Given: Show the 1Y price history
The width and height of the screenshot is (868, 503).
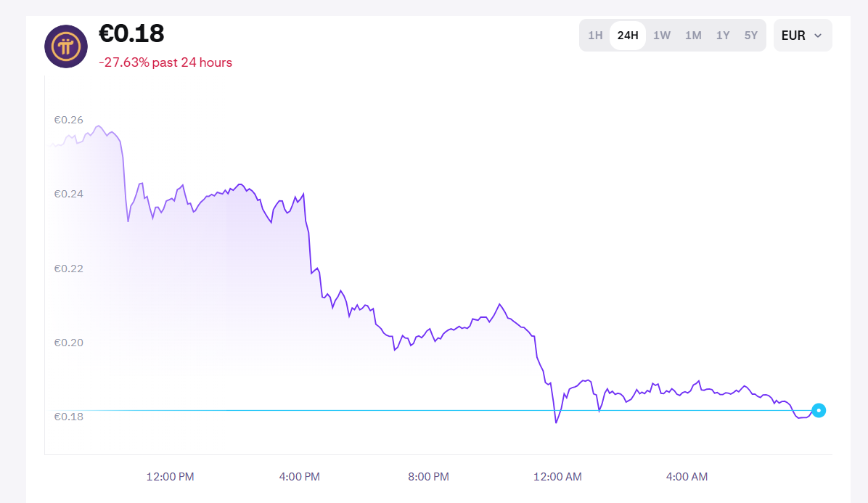Looking at the screenshot, I should (723, 36).
